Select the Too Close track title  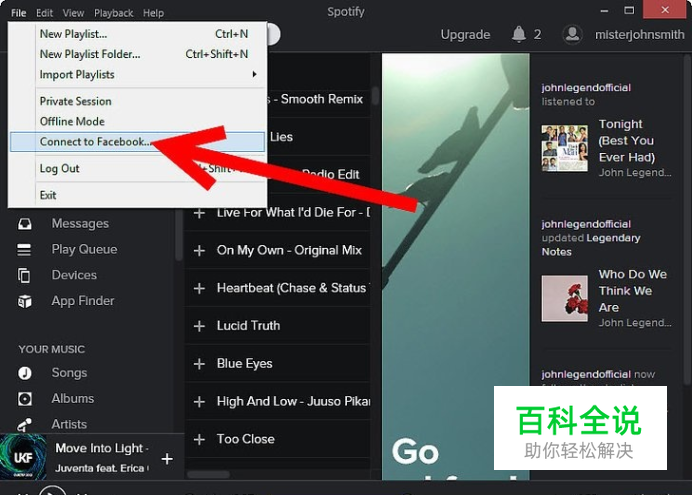pyautogui.click(x=246, y=439)
